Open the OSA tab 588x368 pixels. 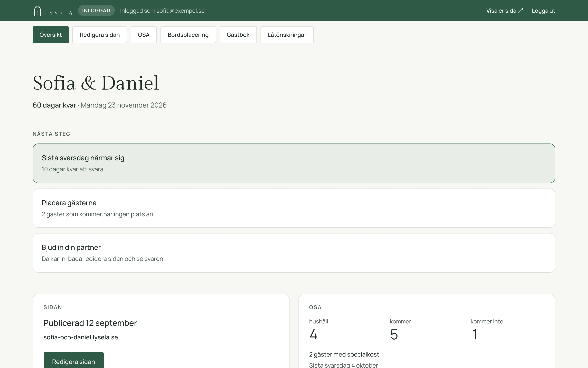144,35
